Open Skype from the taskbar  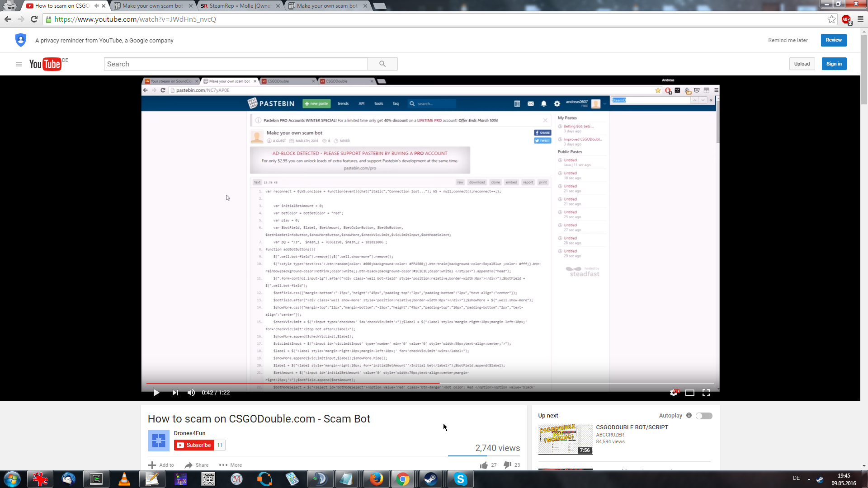[x=460, y=479]
